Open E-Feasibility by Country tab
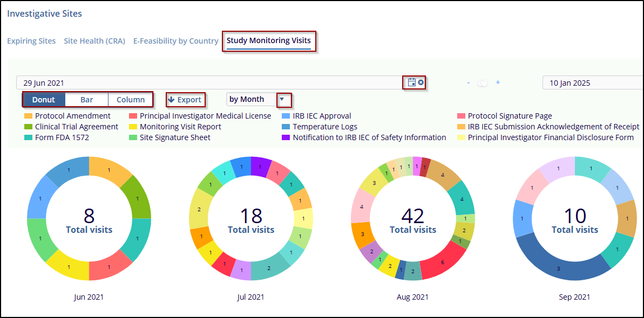The image size is (644, 318). coord(175,41)
